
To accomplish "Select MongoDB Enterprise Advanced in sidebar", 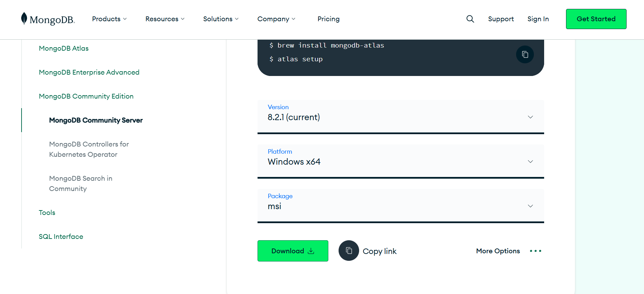I will click(89, 72).
